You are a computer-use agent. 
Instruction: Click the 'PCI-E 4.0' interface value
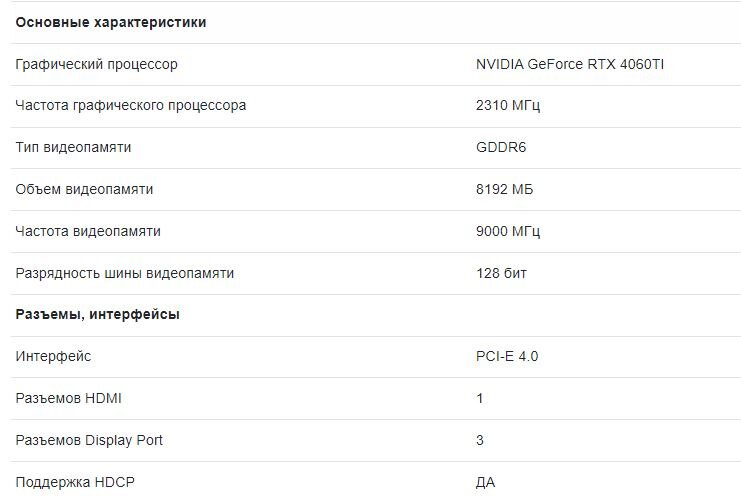[507, 356]
